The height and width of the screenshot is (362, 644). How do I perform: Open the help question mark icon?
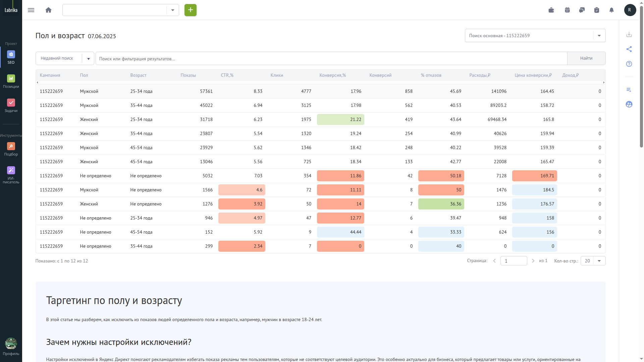click(x=629, y=64)
